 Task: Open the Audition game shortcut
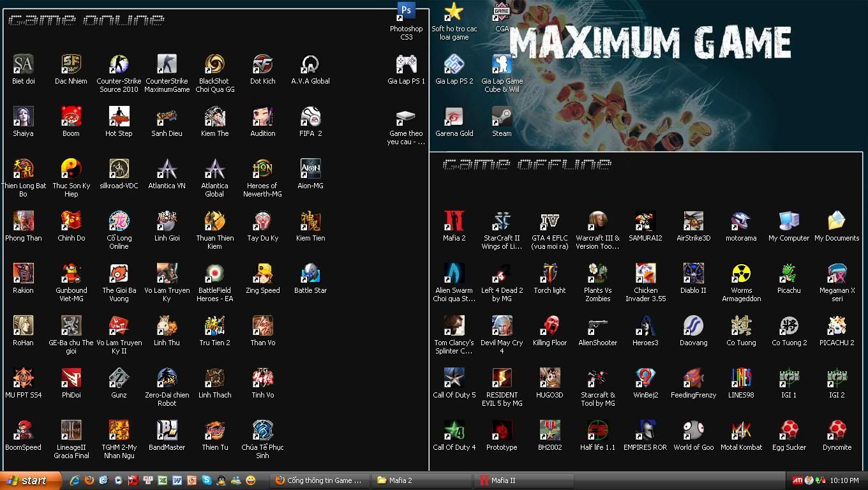coord(262,116)
